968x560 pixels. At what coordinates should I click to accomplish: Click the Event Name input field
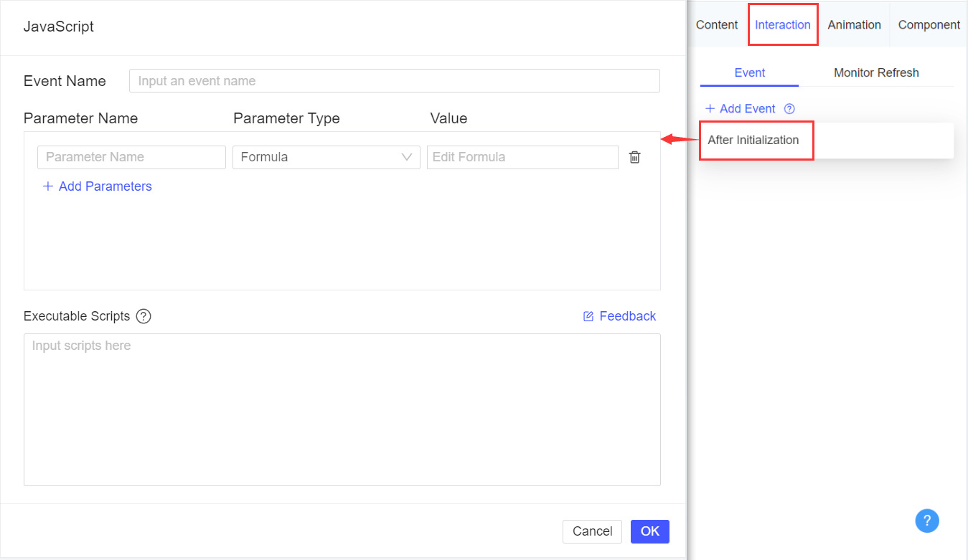click(394, 80)
